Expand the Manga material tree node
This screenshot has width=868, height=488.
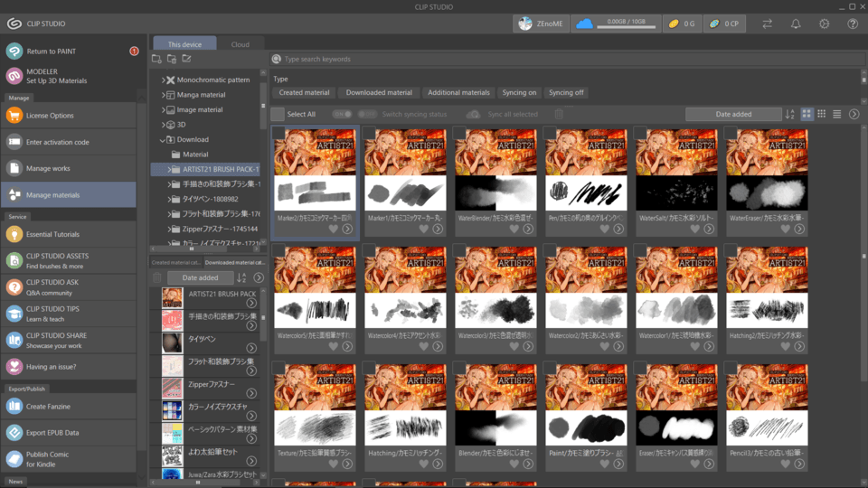pyautogui.click(x=164, y=95)
